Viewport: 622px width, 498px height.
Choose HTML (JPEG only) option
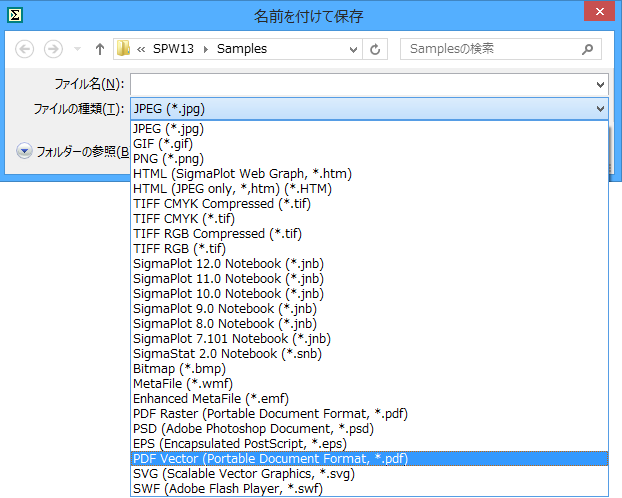[x=369, y=189]
